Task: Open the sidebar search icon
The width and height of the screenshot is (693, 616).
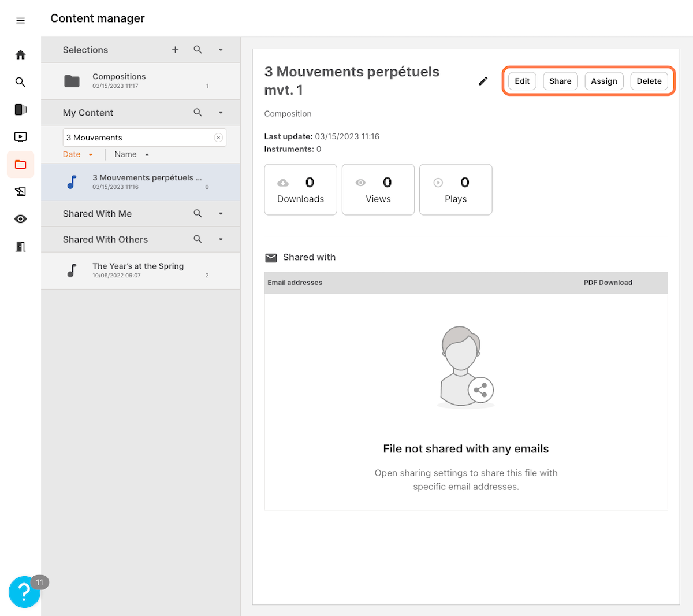Action: (x=20, y=82)
